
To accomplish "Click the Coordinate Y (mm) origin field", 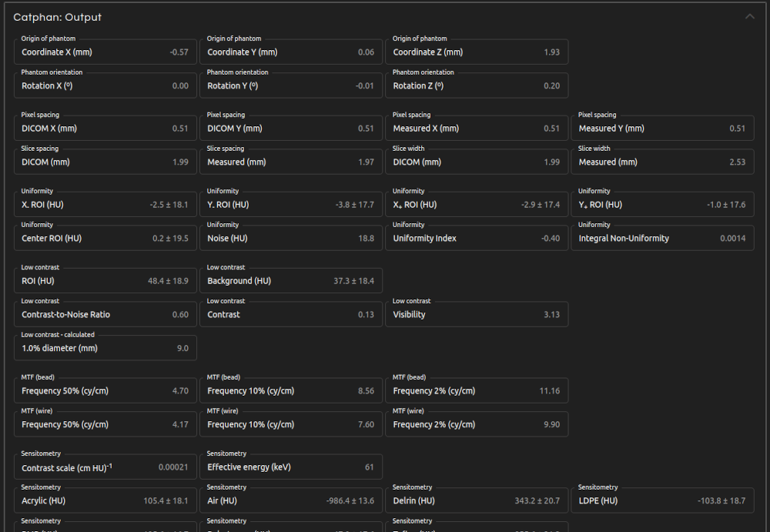I will (291, 52).
